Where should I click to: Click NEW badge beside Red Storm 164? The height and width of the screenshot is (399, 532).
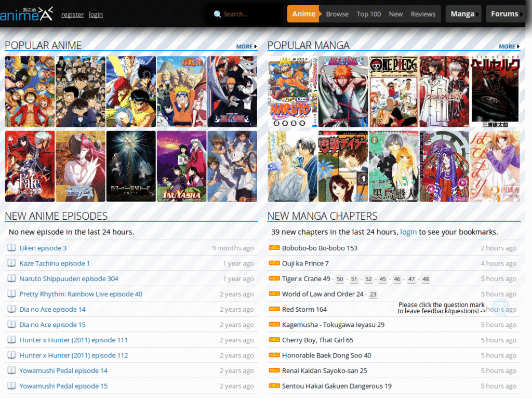click(274, 309)
